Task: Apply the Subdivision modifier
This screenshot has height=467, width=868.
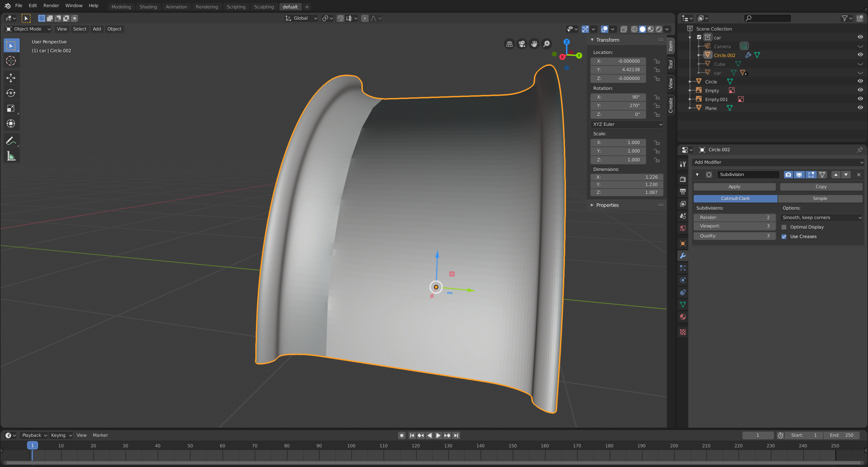Action: coord(734,187)
